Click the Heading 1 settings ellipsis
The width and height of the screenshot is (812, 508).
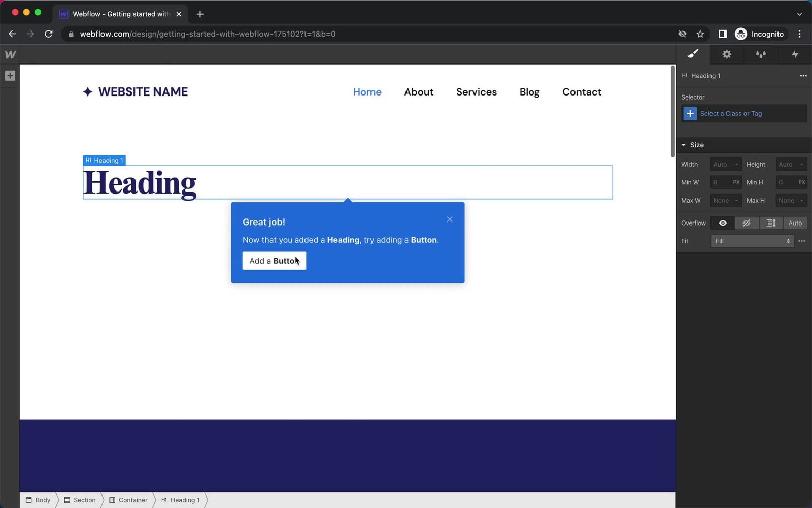pyautogui.click(x=803, y=76)
